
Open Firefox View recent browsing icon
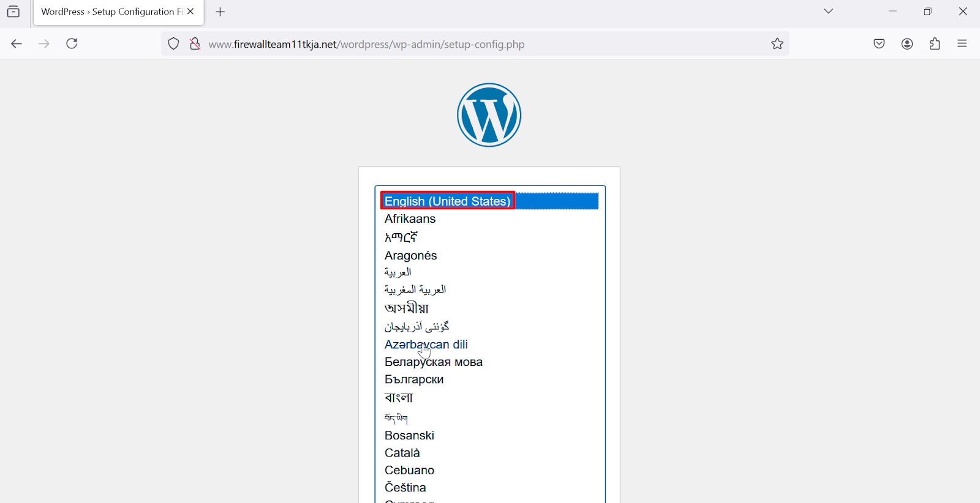[x=13, y=12]
